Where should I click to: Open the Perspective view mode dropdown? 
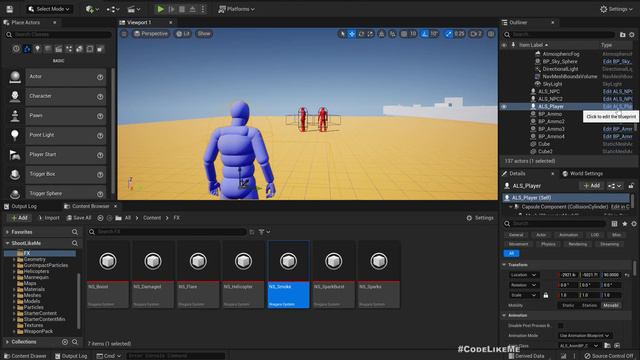coord(151,34)
